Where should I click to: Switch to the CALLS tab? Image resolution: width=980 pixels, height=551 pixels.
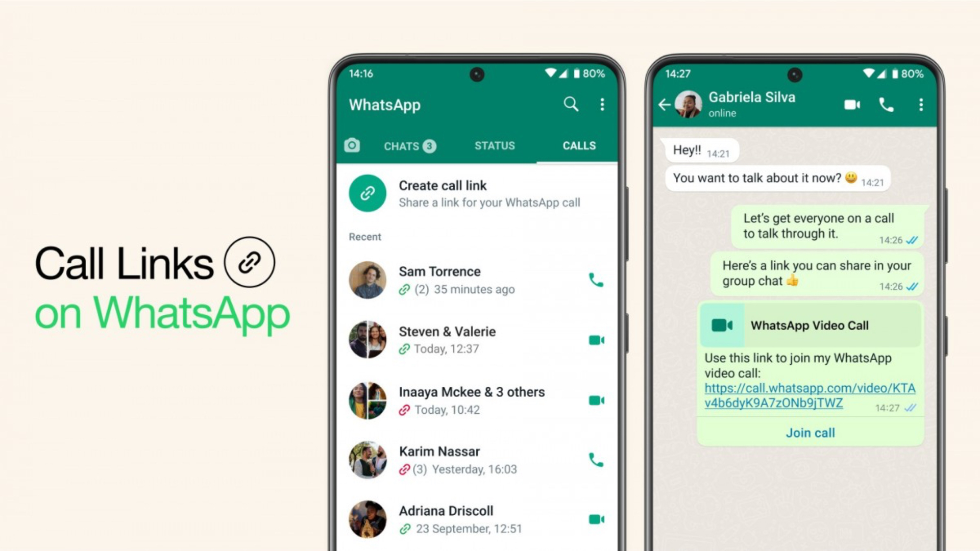pos(577,145)
